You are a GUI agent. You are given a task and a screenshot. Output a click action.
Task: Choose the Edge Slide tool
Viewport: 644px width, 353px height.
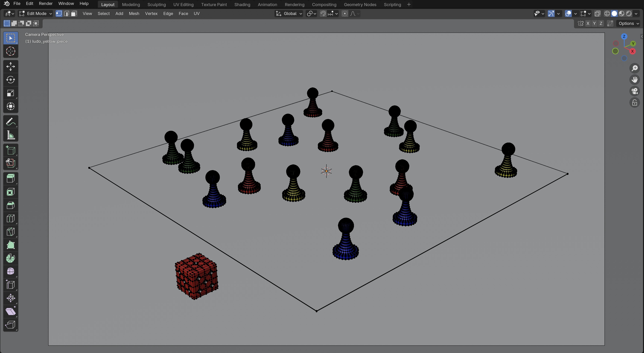[x=10, y=285]
